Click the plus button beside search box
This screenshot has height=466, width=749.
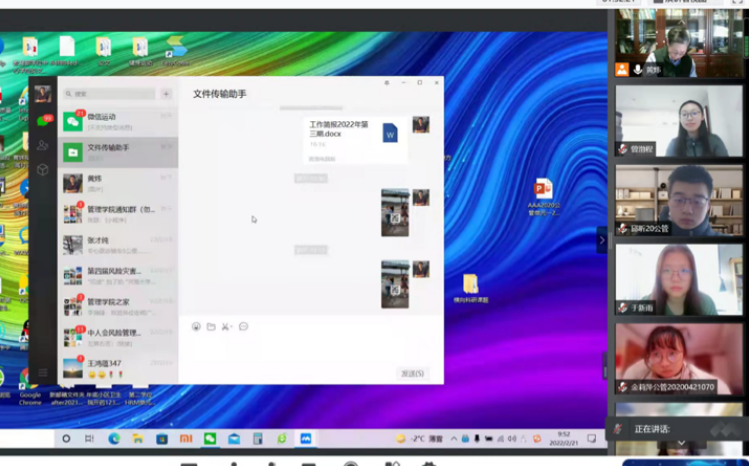tap(166, 94)
